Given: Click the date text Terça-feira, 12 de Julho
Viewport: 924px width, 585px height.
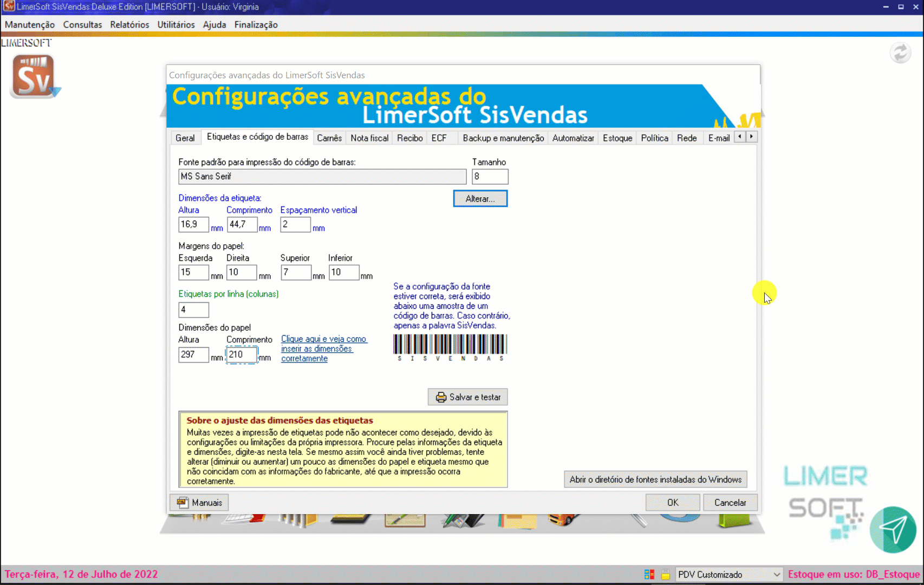Looking at the screenshot, I should [x=81, y=574].
